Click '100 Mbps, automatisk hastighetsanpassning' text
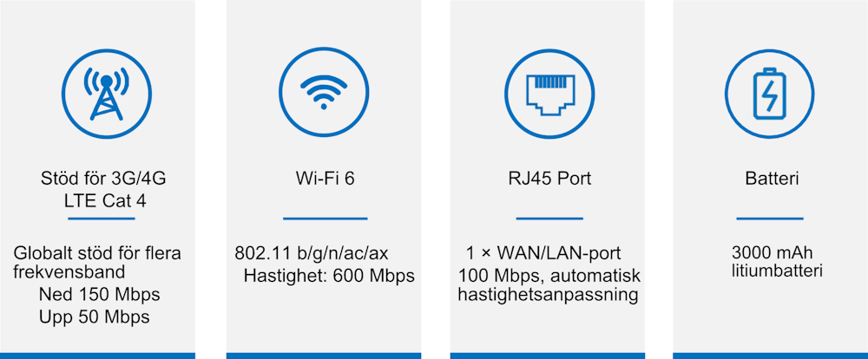The image size is (868, 359). pos(549,285)
